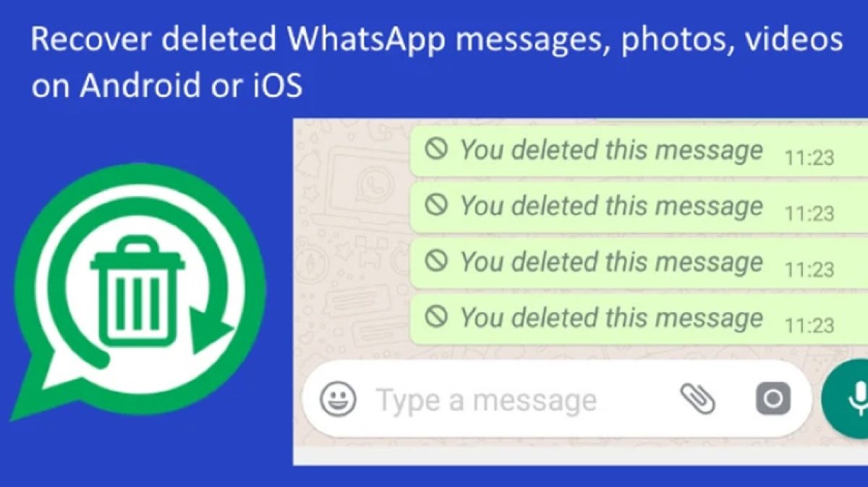
Task: Click the 11:23 timestamp on bottom message
Action: pos(809,325)
